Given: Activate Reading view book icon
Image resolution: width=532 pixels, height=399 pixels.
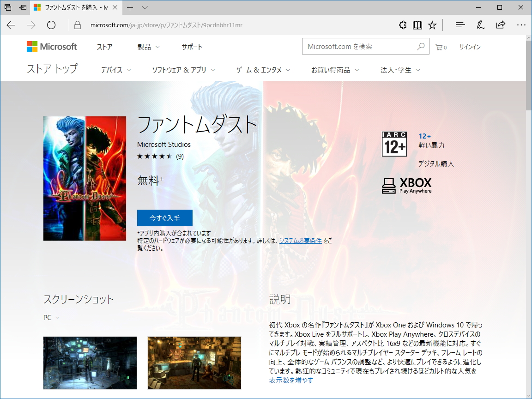Looking at the screenshot, I should point(417,26).
